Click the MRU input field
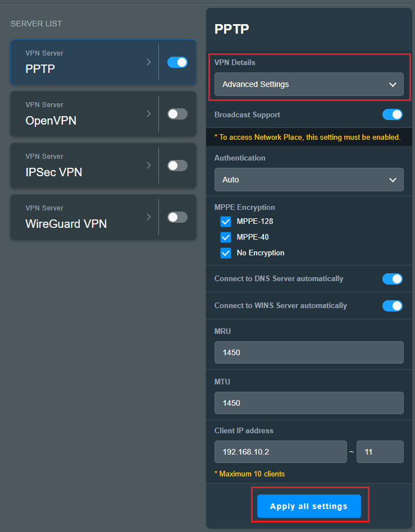This screenshot has height=532, width=415. [x=309, y=352]
